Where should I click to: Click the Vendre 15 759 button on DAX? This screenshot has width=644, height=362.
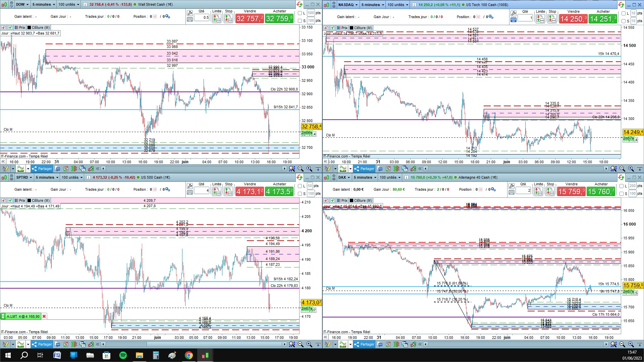click(x=571, y=191)
